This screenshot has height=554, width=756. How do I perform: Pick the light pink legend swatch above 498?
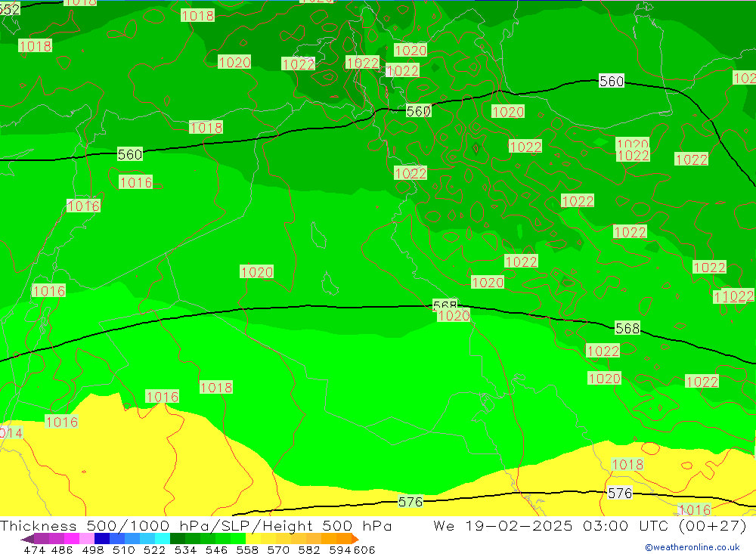[87, 539]
